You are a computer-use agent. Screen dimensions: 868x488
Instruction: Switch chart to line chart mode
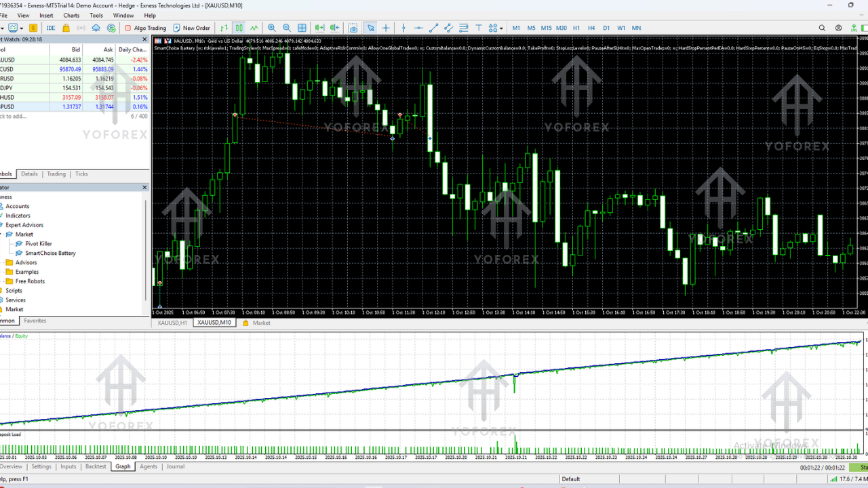tap(254, 28)
